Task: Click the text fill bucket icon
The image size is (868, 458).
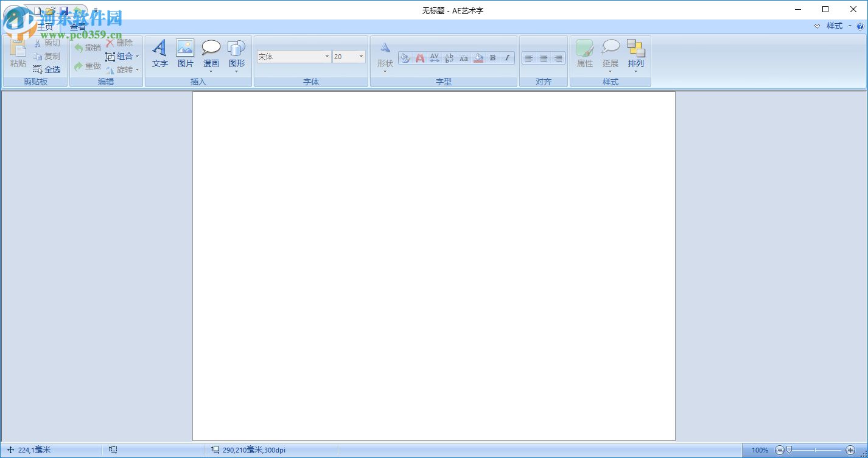Action: [x=405, y=58]
